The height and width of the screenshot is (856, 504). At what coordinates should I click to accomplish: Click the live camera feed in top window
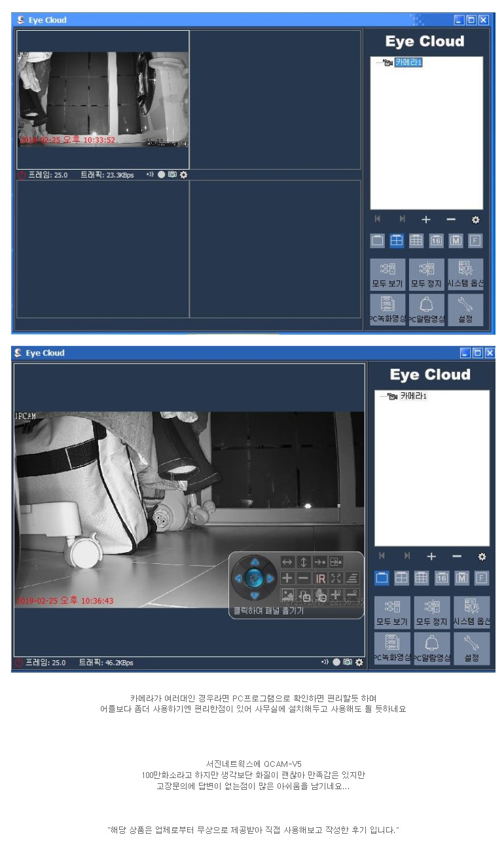click(x=103, y=100)
